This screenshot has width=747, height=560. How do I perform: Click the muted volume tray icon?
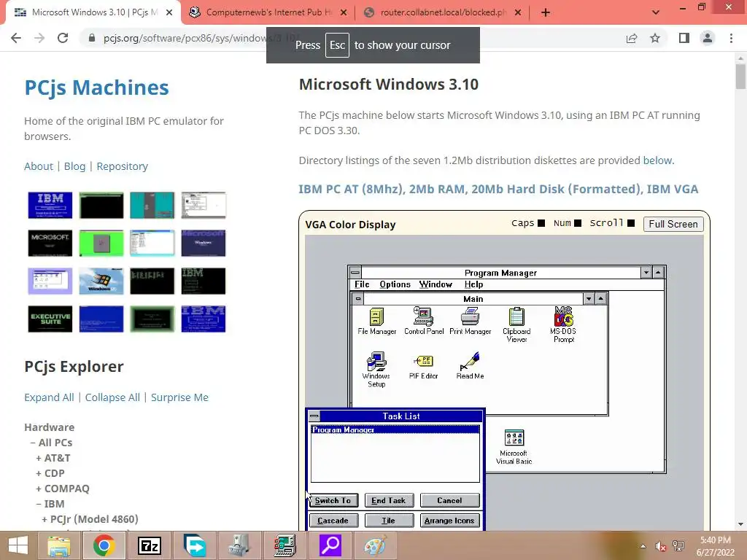(660, 546)
